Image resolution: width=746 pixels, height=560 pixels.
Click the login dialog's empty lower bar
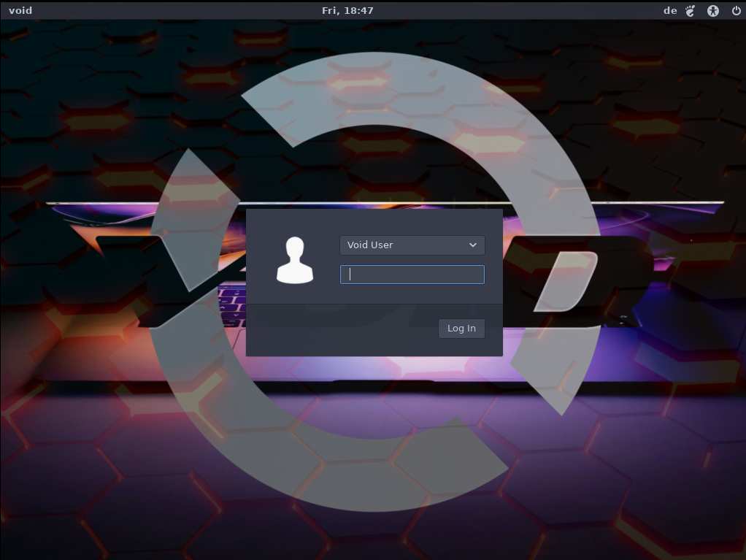coord(336,330)
